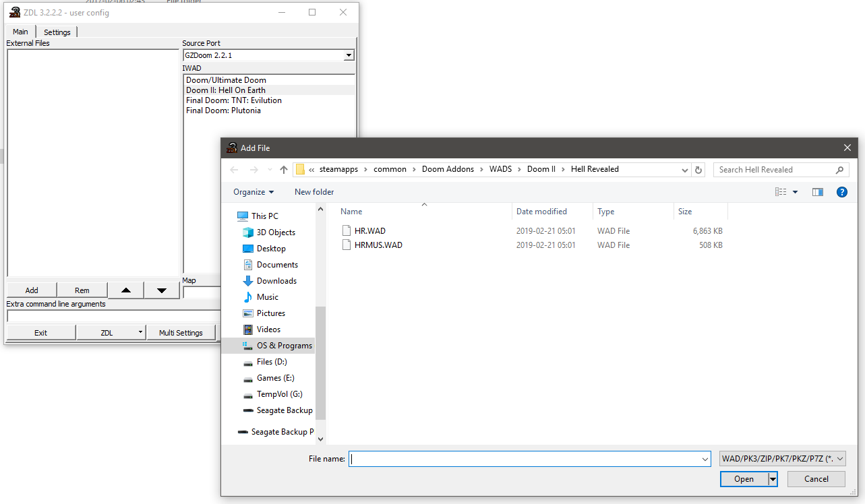Go back in Add File dialog
Image resolution: width=865 pixels, height=504 pixels.
pyautogui.click(x=233, y=170)
